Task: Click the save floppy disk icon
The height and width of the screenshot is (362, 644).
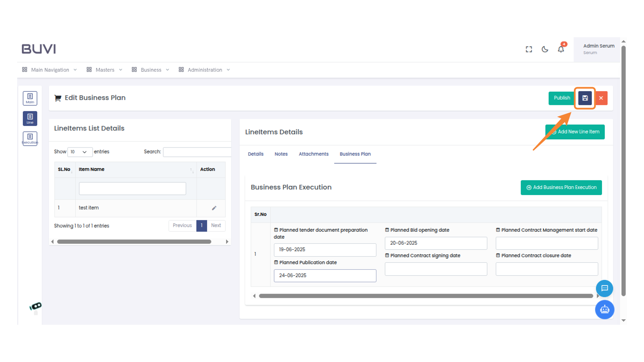Action: [585, 98]
